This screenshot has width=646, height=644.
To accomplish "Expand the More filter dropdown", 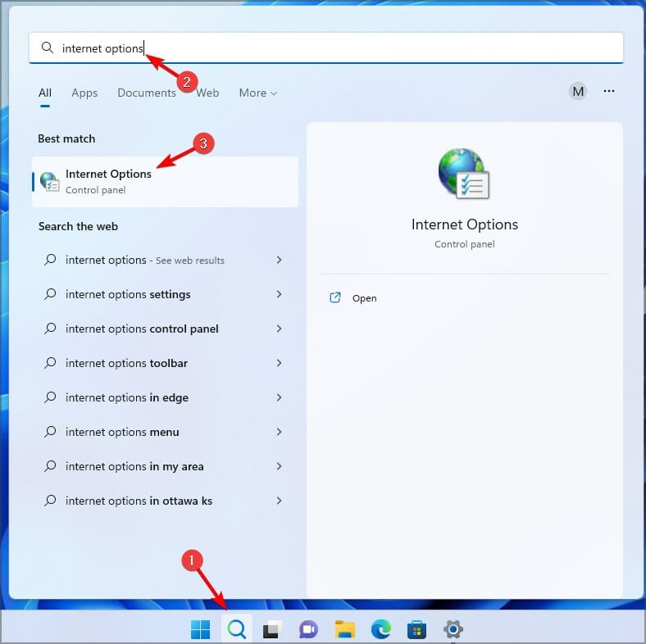I will [258, 93].
